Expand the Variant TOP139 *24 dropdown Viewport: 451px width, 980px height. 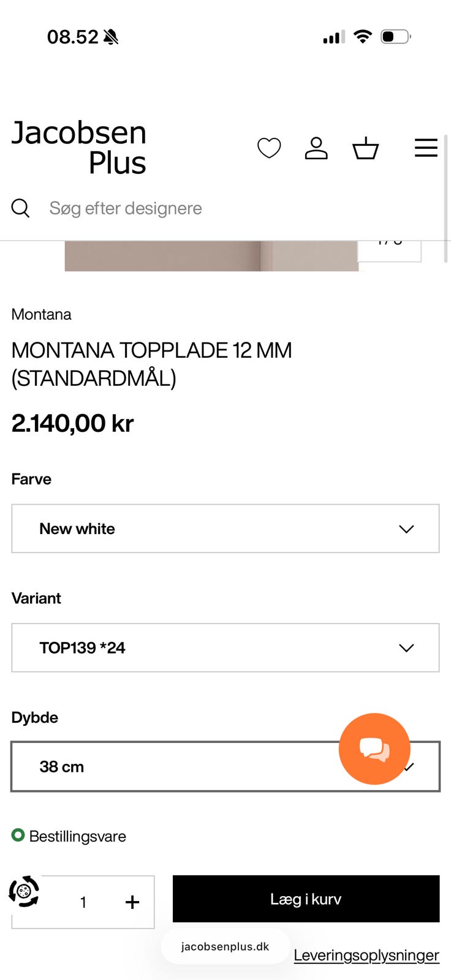tap(225, 647)
